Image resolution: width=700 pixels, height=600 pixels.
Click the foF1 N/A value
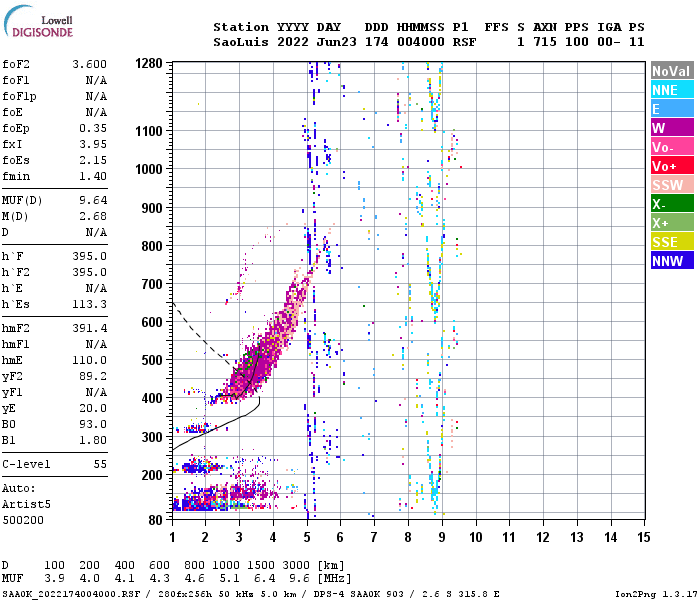pyautogui.click(x=96, y=80)
